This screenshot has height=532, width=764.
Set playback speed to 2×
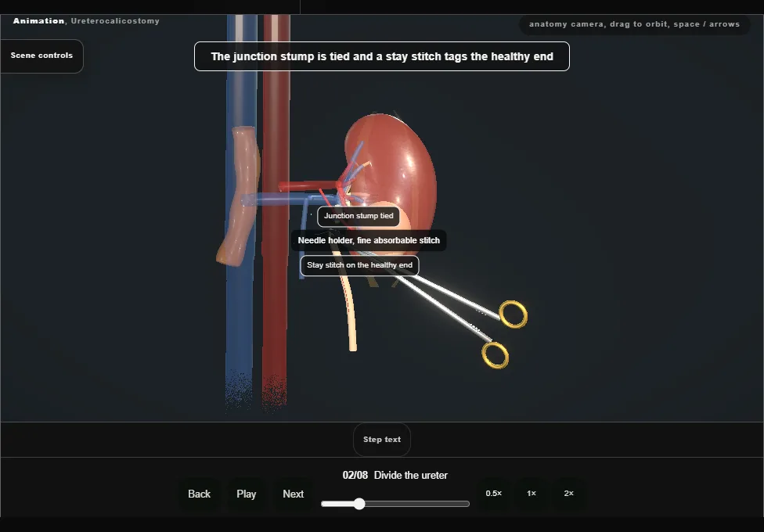tap(568, 494)
